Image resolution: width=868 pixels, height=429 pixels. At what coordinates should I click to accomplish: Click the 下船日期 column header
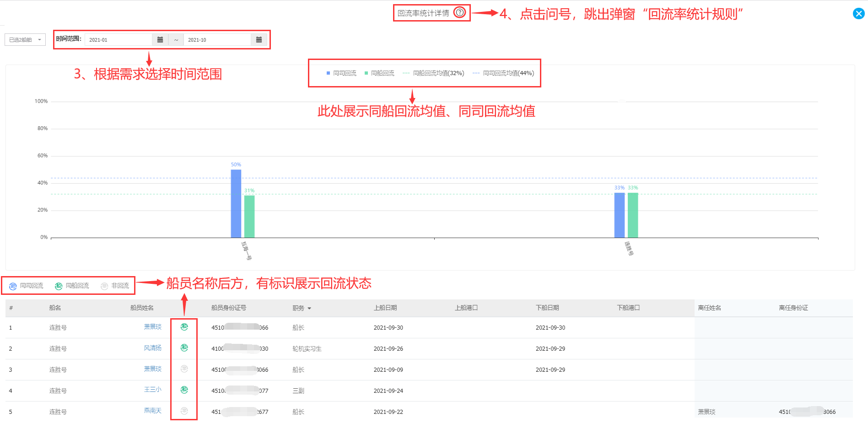[547, 308]
